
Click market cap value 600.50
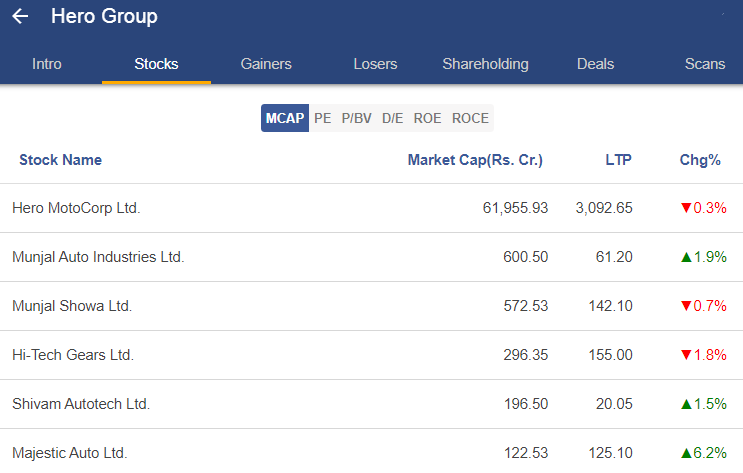tap(526, 257)
